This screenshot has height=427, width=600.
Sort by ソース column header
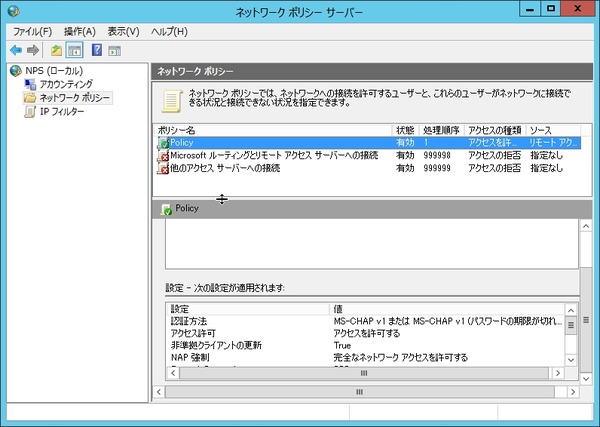coord(553,130)
